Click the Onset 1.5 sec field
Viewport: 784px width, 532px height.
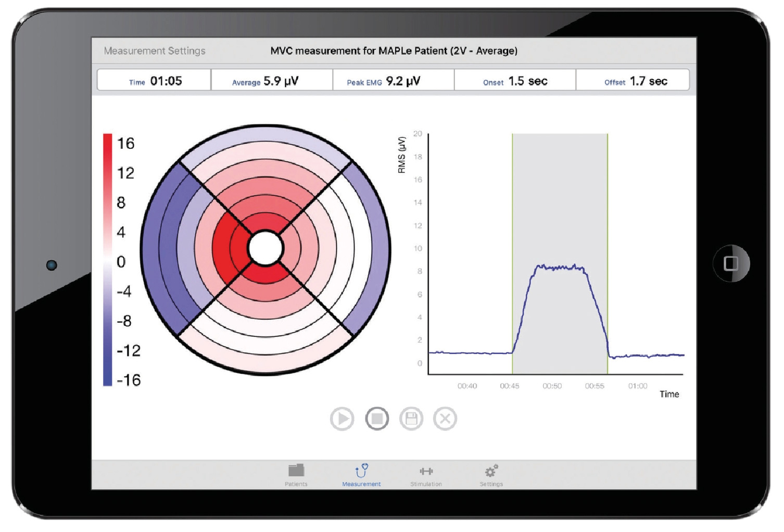point(515,81)
